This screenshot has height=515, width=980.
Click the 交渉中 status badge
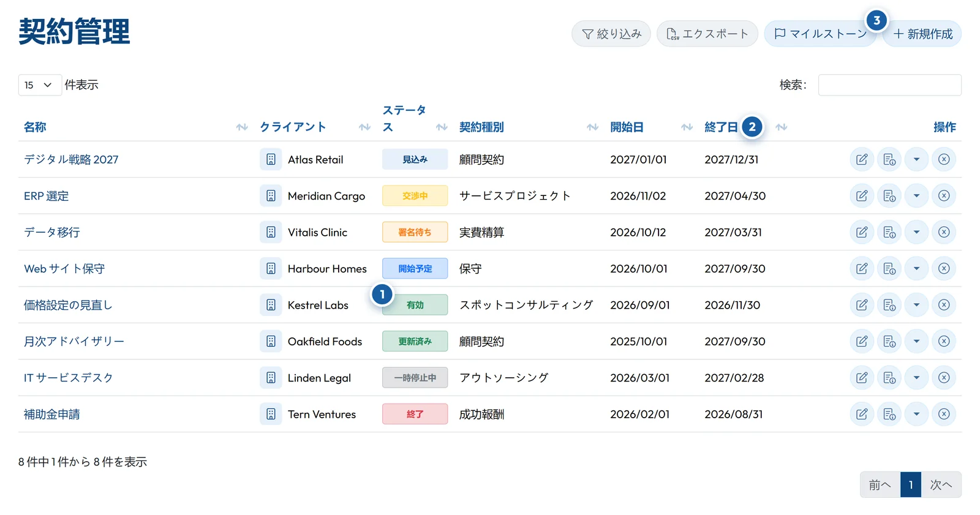pos(415,196)
